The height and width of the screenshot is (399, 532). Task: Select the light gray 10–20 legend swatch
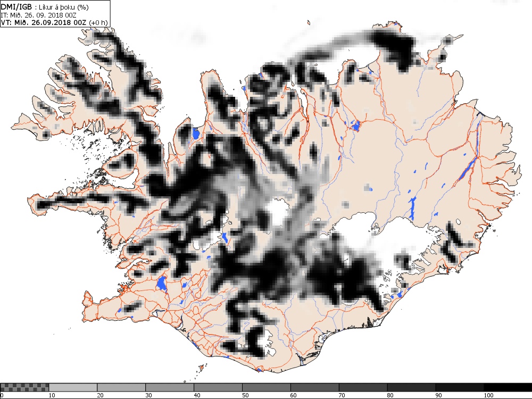[73, 387]
